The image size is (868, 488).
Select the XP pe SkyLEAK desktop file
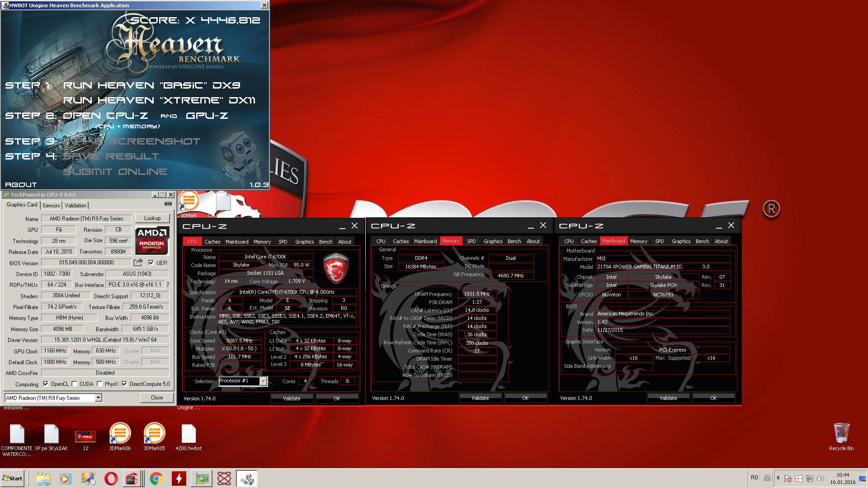point(51,437)
